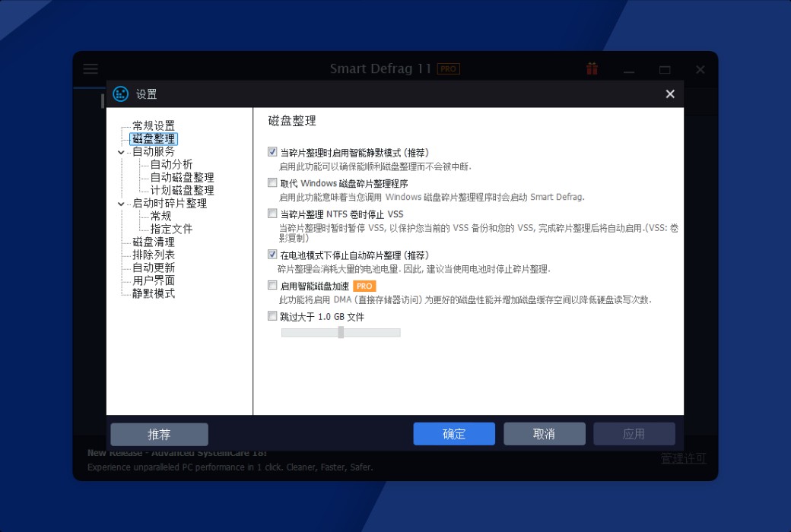Enable 跳过大于 1.0 GB 文件 checkbox
791x532 pixels.
click(272, 316)
